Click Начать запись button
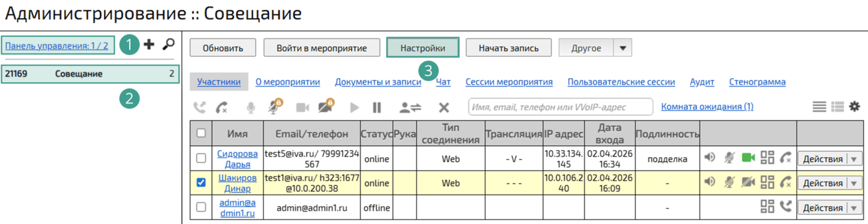Image resolution: width=868 pixels, height=224 pixels. click(508, 48)
